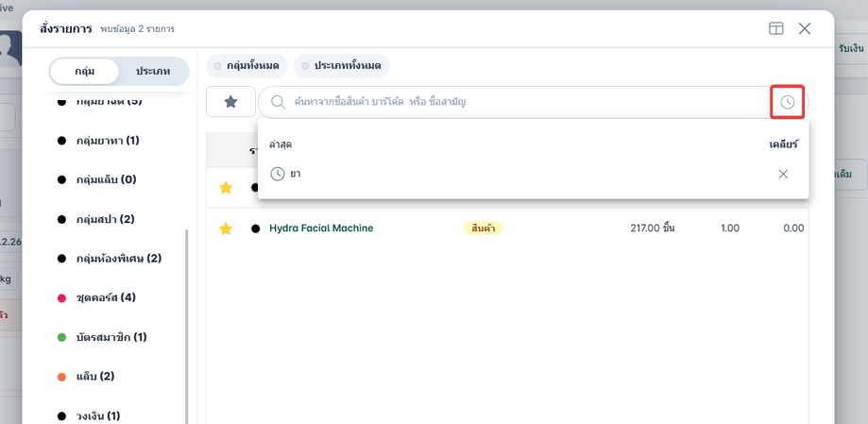This screenshot has width=868, height=424.
Task: Click the pink dot beside ชุดคอร์ส
Action: [62, 298]
